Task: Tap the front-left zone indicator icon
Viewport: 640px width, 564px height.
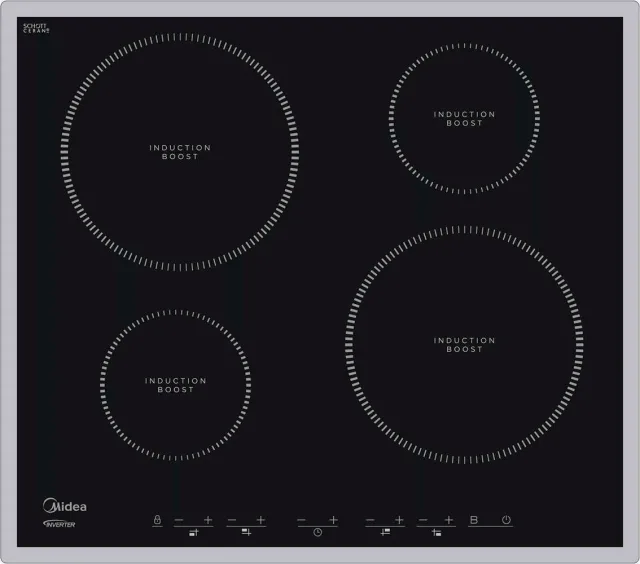Action: (x=194, y=532)
